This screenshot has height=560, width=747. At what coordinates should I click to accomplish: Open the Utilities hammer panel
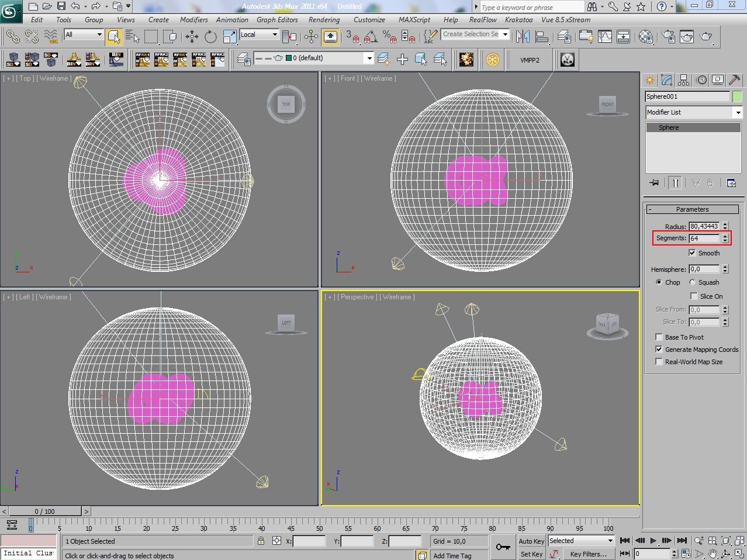point(735,80)
